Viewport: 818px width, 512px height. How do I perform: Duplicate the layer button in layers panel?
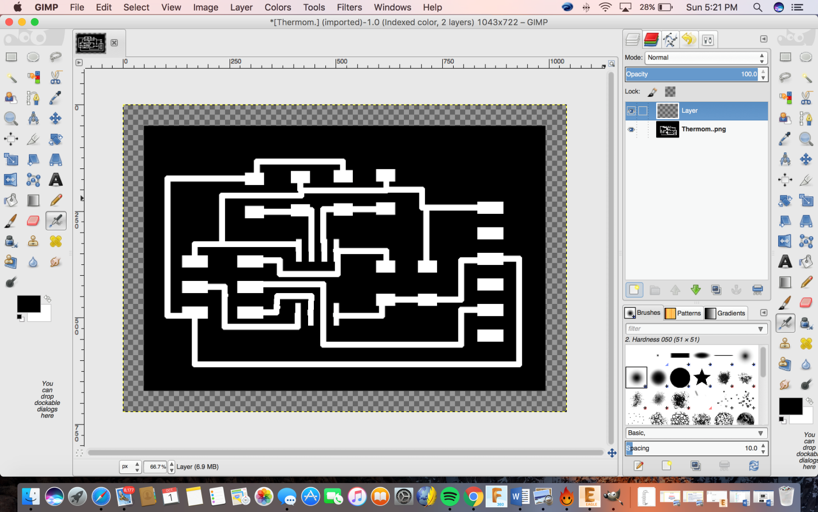pyautogui.click(x=716, y=290)
